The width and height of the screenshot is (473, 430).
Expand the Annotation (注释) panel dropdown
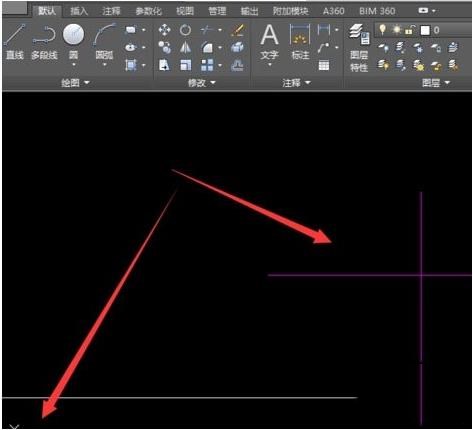coord(296,83)
